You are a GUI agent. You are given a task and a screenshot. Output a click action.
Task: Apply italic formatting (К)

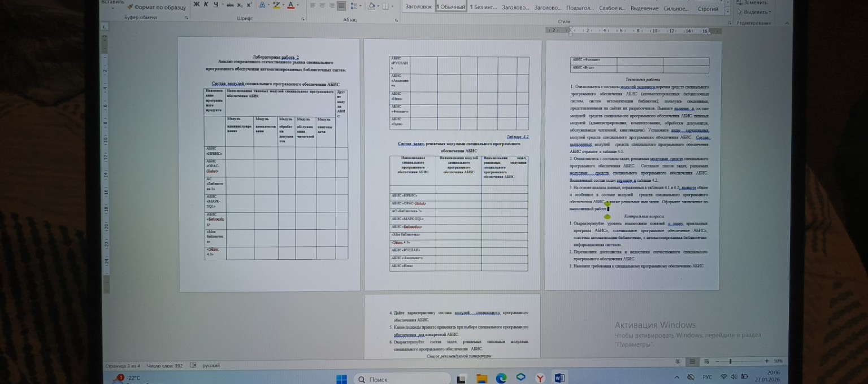(206, 5)
